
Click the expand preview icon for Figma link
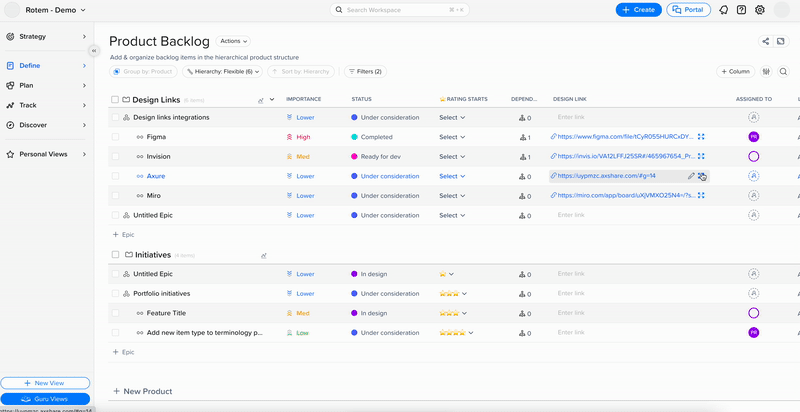[701, 137]
